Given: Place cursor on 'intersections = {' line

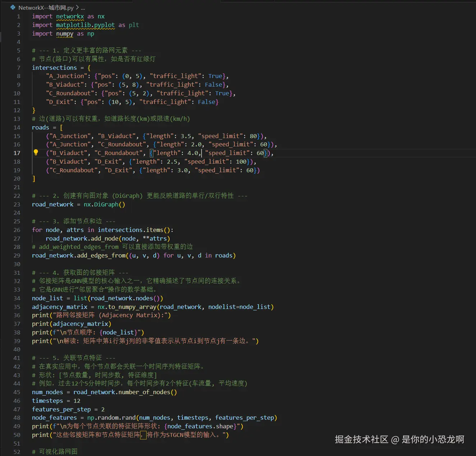Looking at the screenshot, I should point(61,68).
